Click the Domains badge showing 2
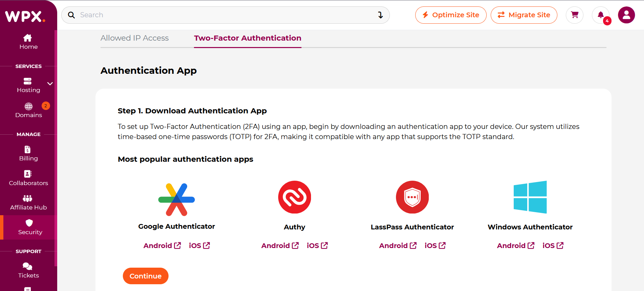 point(46,106)
